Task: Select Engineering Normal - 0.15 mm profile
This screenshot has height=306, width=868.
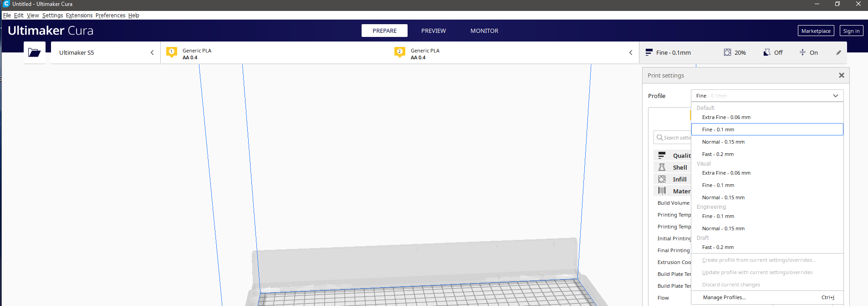Action: point(767,228)
